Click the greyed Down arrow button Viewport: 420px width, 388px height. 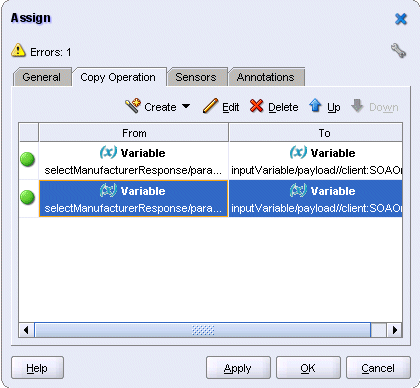coord(375,107)
